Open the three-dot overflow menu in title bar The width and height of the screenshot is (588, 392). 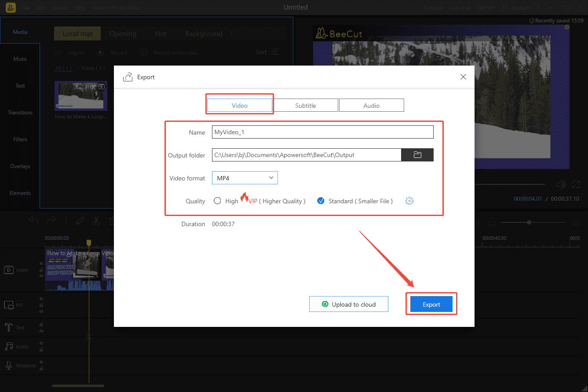538,7
